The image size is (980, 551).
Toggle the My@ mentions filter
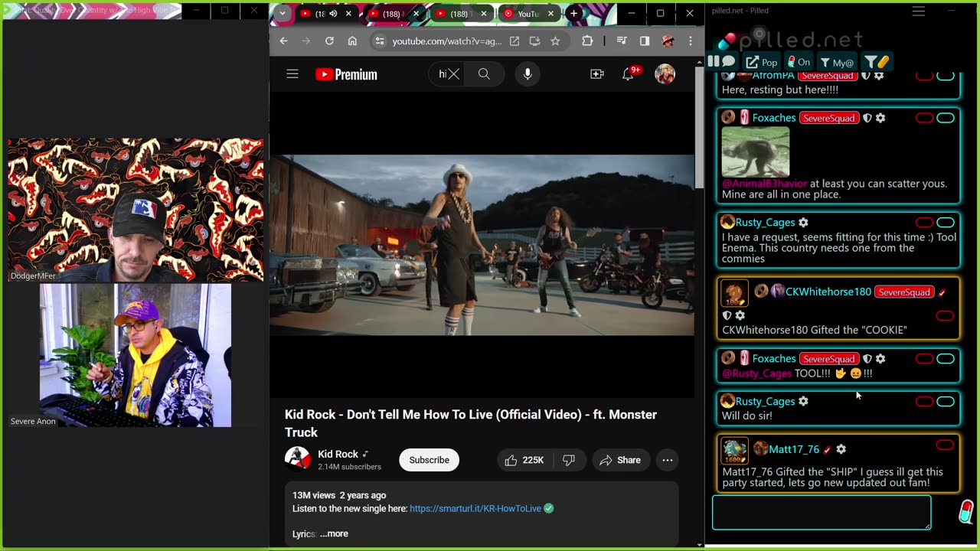(837, 62)
